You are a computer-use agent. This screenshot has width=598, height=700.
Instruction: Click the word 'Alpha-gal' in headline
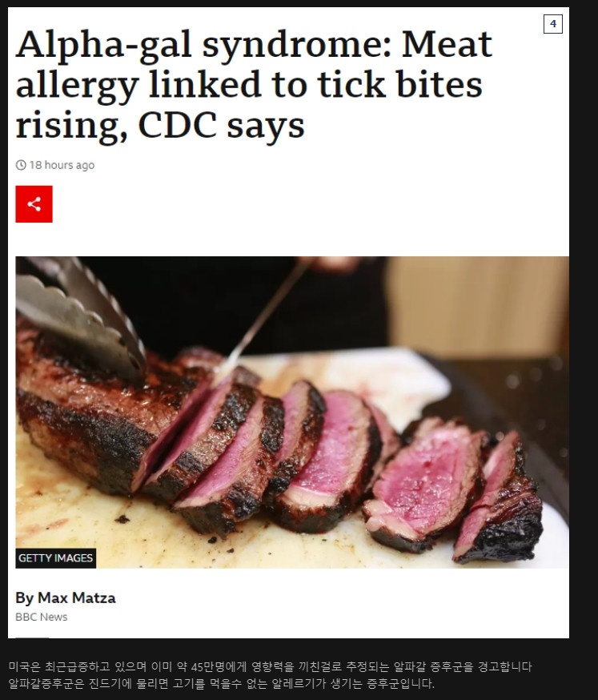pyautogui.click(x=104, y=45)
